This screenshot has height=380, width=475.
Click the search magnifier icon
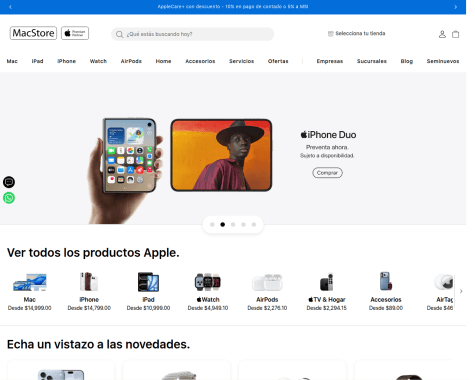point(119,34)
